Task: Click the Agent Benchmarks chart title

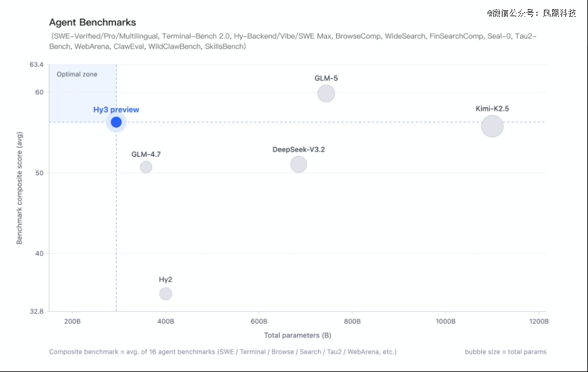Action: (93, 23)
